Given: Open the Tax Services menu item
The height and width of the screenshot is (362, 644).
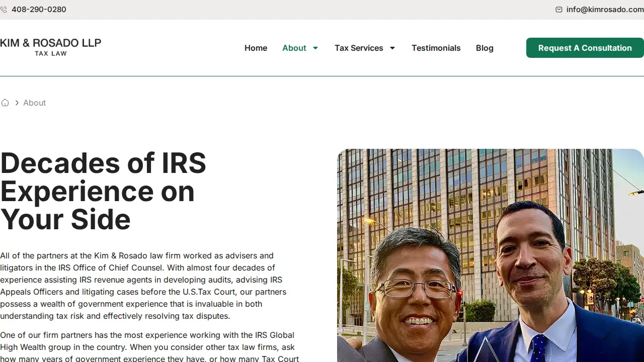Looking at the screenshot, I should [359, 48].
